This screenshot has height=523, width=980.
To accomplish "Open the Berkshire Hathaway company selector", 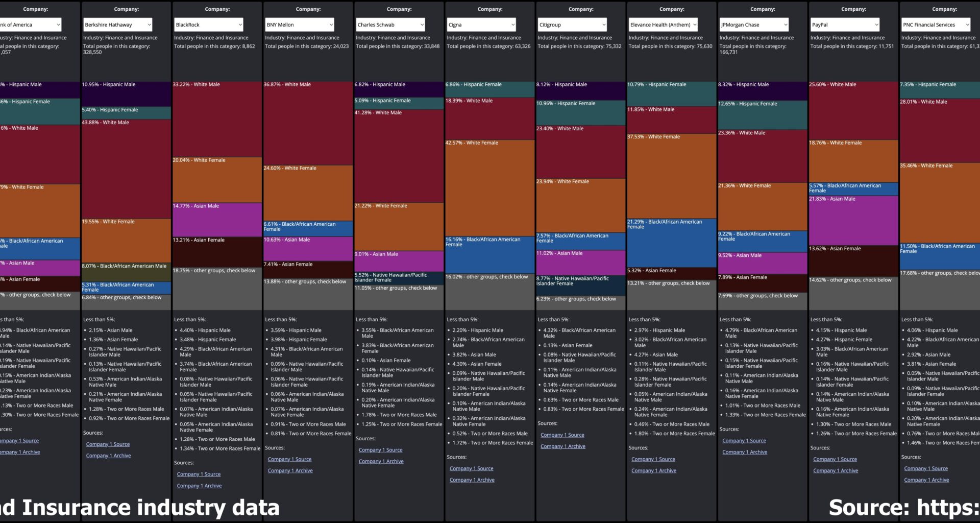I will point(116,24).
